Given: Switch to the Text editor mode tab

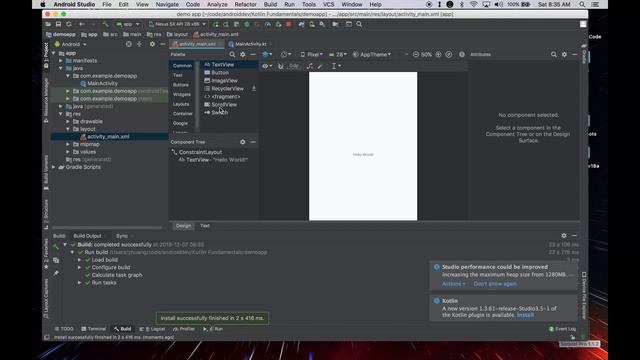Looking at the screenshot, I should tap(205, 226).
